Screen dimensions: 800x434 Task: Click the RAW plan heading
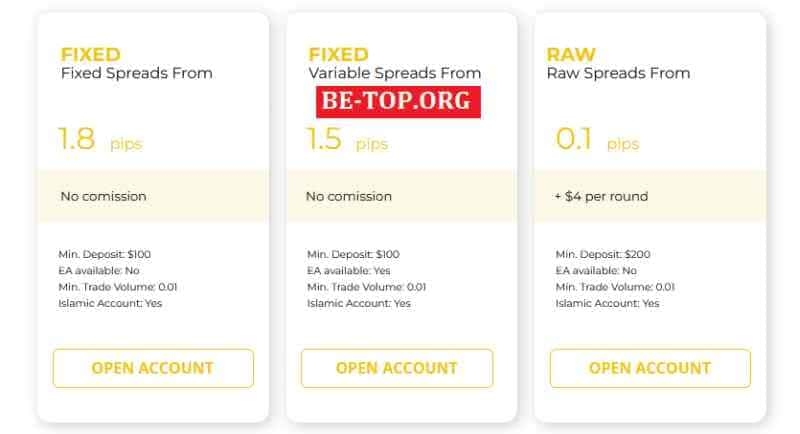click(571, 55)
